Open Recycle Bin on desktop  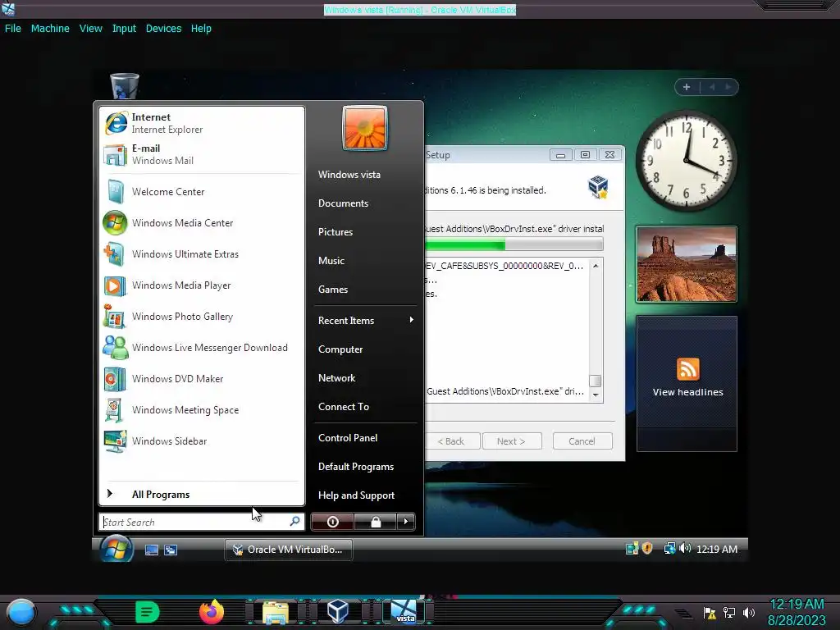pos(125,86)
